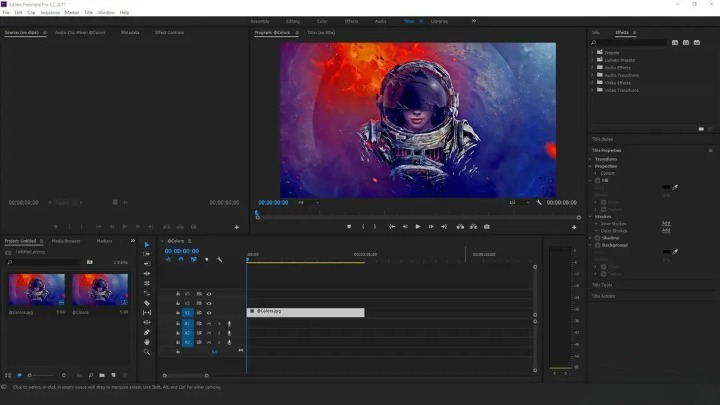Collapse the Transform section
720x405 pixels.
coord(591,159)
